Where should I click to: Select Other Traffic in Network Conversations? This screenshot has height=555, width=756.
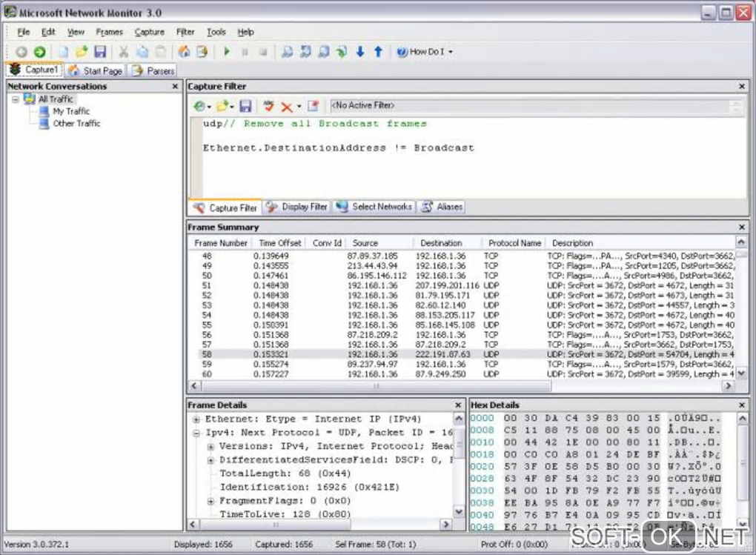tap(76, 124)
